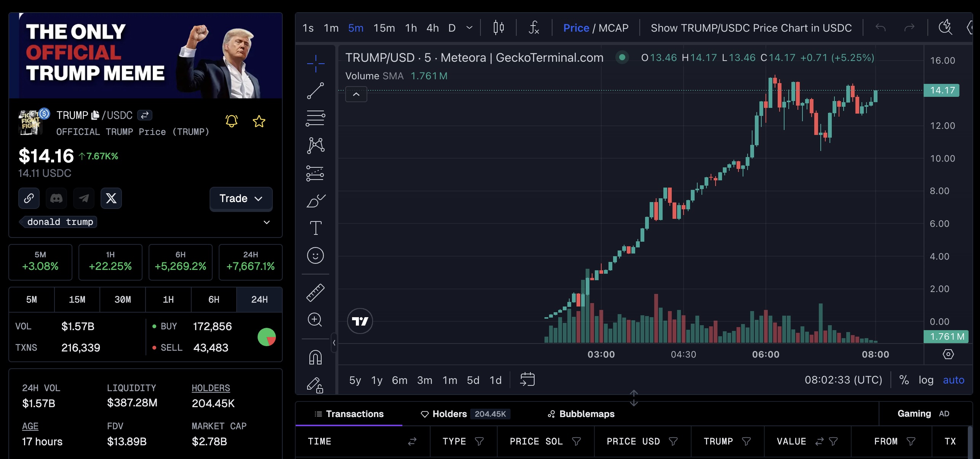
Task: Open the X Twitter profile link
Action: click(x=111, y=198)
